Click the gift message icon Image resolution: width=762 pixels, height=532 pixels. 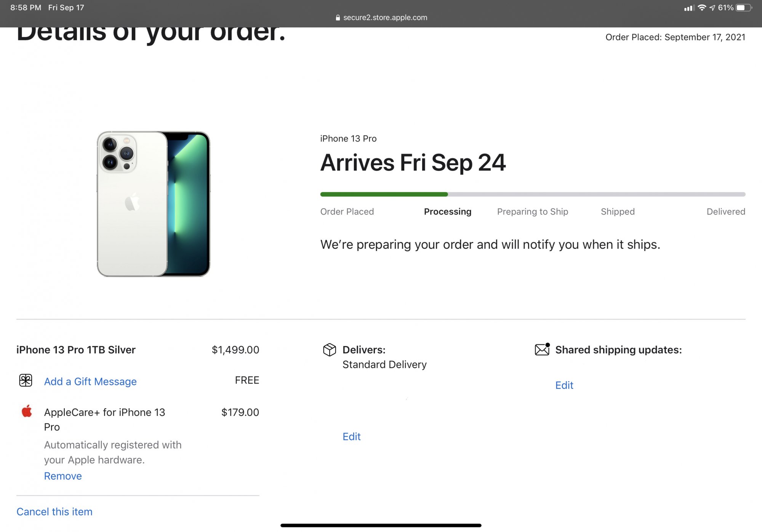point(26,380)
